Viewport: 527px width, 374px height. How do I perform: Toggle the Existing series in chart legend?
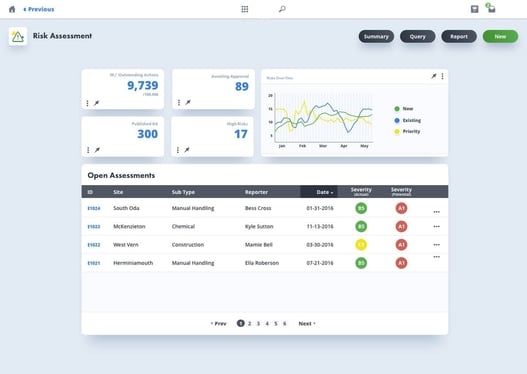coord(407,120)
